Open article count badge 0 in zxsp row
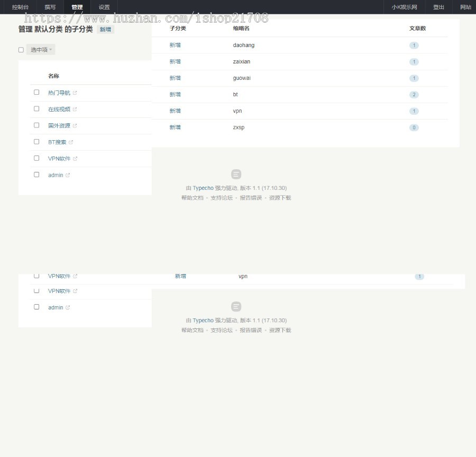The width and height of the screenshot is (476, 457). point(414,127)
